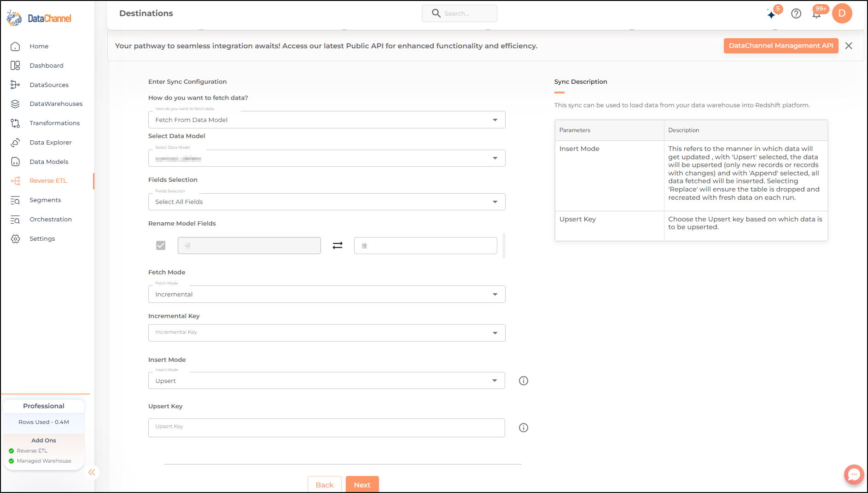
Task: Open DataWarehouses menu item
Action: [56, 104]
